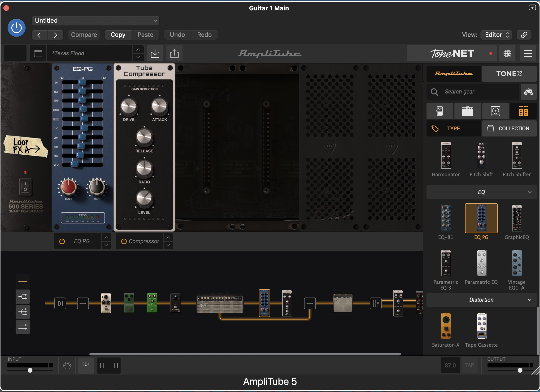Select the TYPE filter tab
The height and width of the screenshot is (392, 540).
click(x=453, y=128)
